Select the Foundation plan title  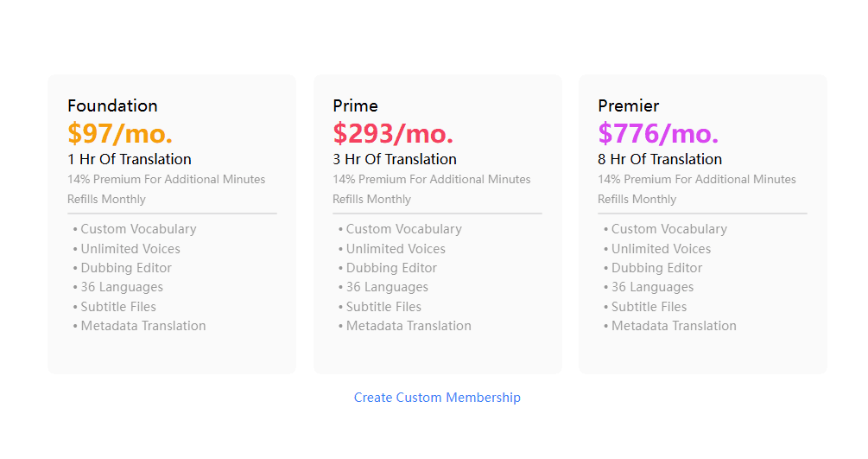[x=112, y=106]
